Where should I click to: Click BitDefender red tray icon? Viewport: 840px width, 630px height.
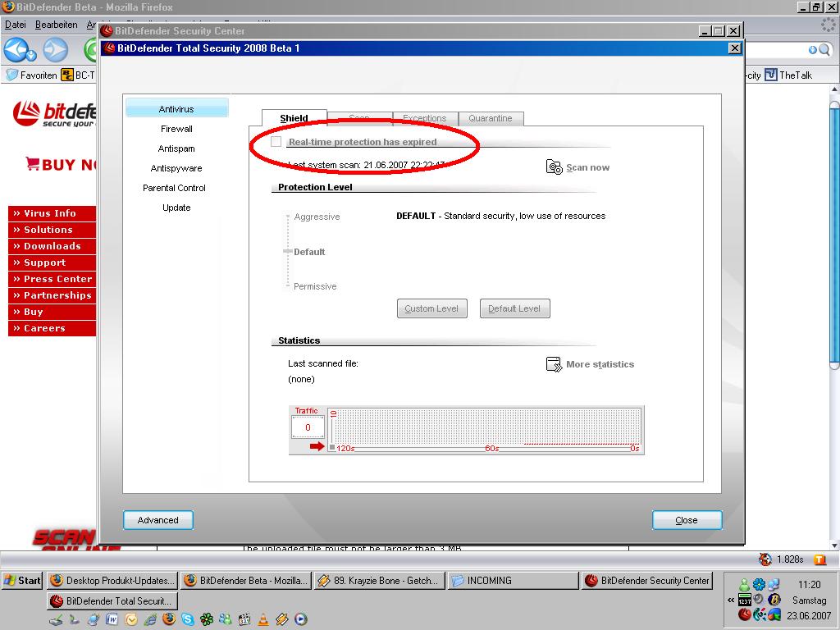coord(745,614)
